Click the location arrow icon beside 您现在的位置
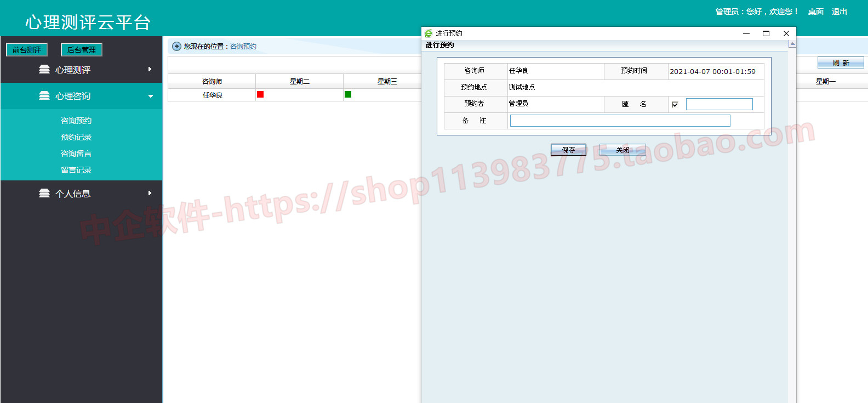 (176, 47)
